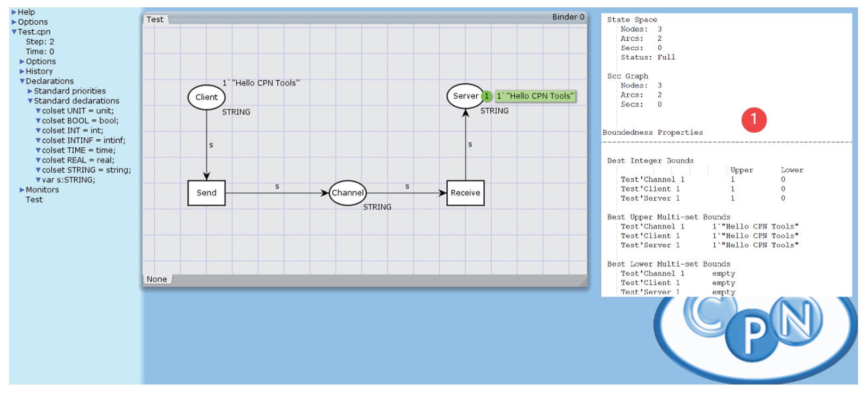Click the Client place in the net
The height and width of the screenshot is (395, 868).
pyautogui.click(x=206, y=97)
